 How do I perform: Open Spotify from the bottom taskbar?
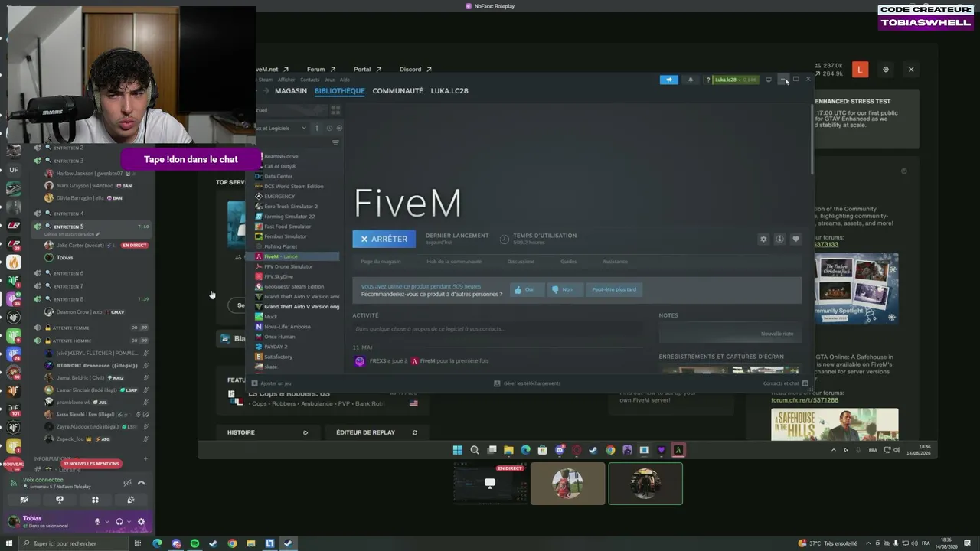194,543
